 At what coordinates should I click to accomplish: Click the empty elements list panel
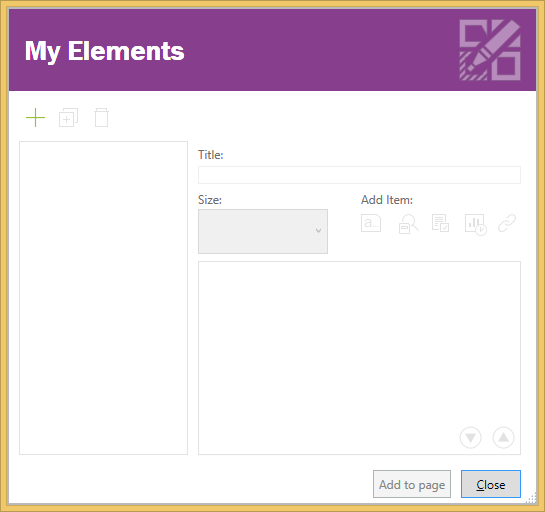(x=104, y=298)
